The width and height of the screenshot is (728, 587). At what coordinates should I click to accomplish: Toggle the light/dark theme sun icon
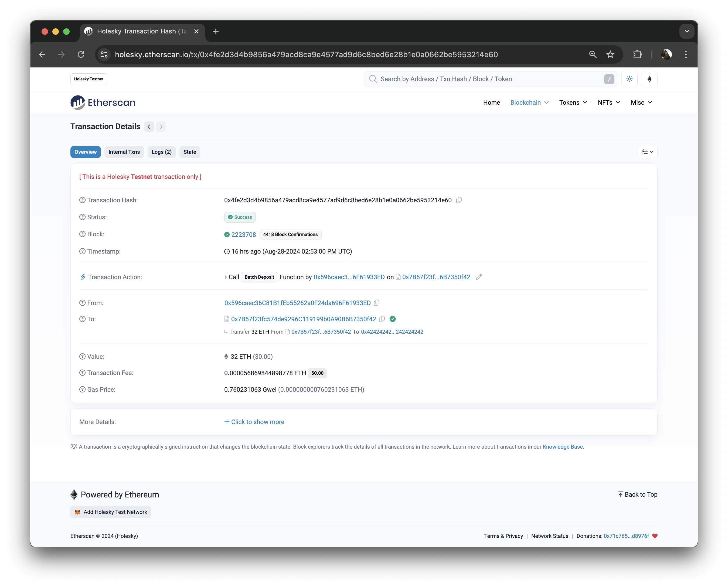(x=629, y=79)
